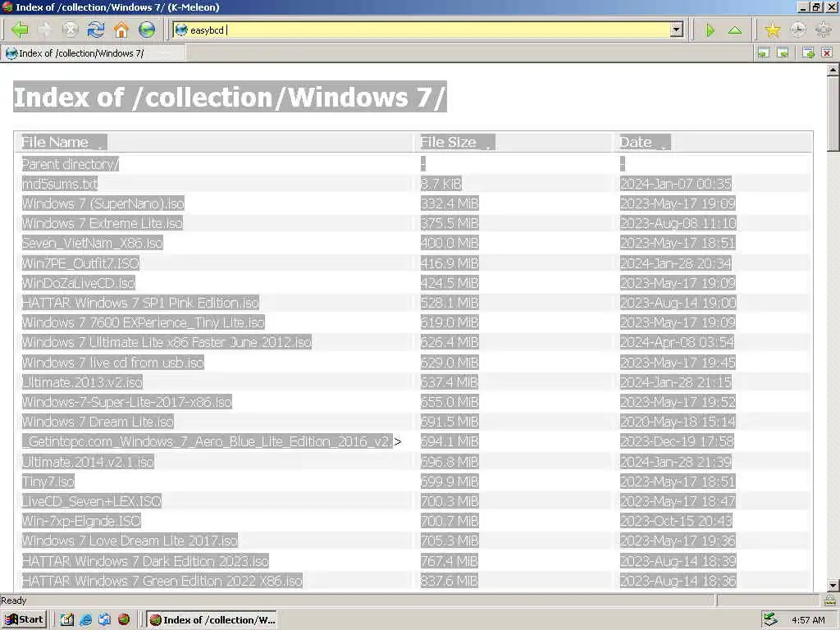
Task: Click the K-Meleon icon in title bar
Action: [7, 7]
